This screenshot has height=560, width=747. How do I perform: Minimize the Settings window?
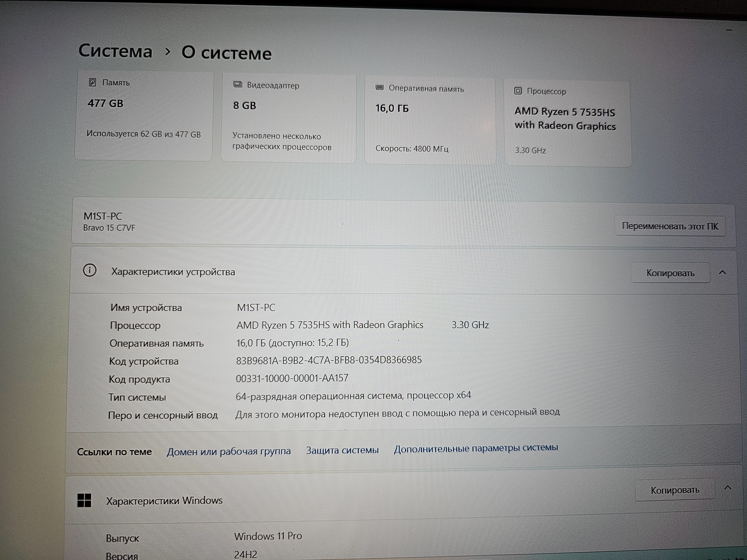(x=729, y=30)
